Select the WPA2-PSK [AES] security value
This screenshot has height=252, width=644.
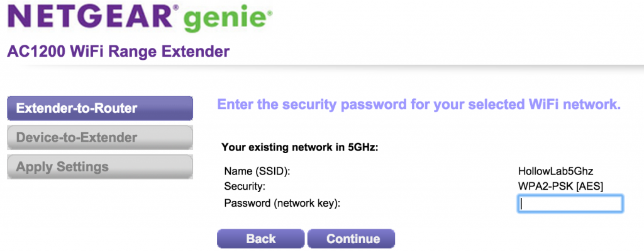[557, 186]
